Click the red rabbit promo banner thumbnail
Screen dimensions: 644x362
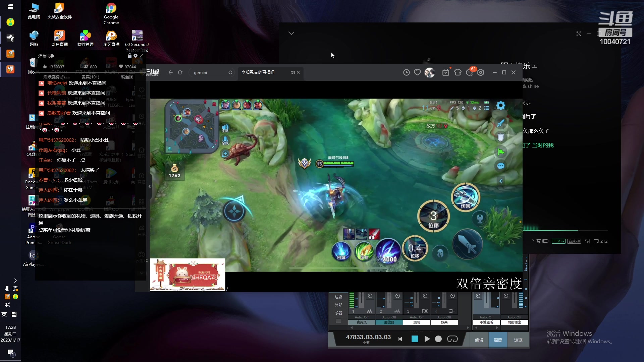(187, 275)
